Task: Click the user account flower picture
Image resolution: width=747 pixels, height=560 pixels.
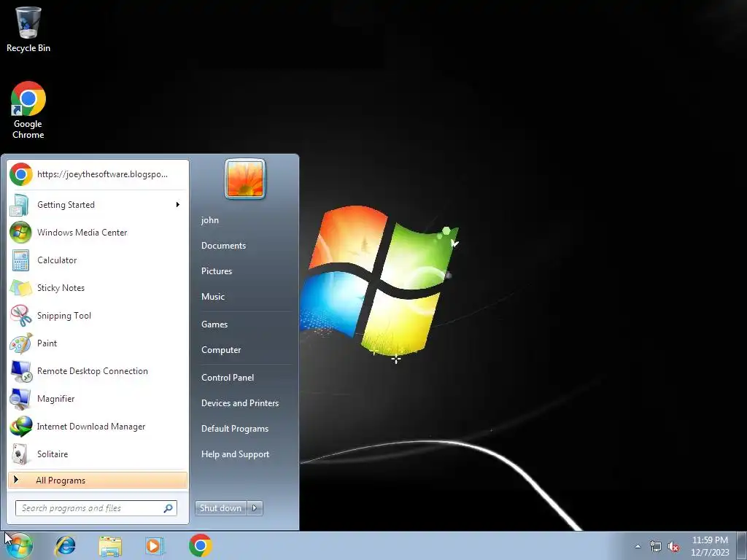Action: click(245, 179)
